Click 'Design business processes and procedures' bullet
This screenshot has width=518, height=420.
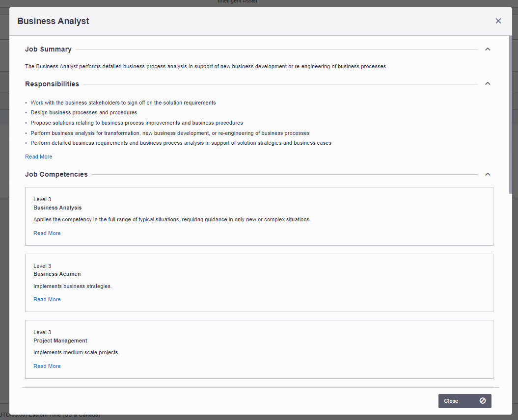pos(84,112)
